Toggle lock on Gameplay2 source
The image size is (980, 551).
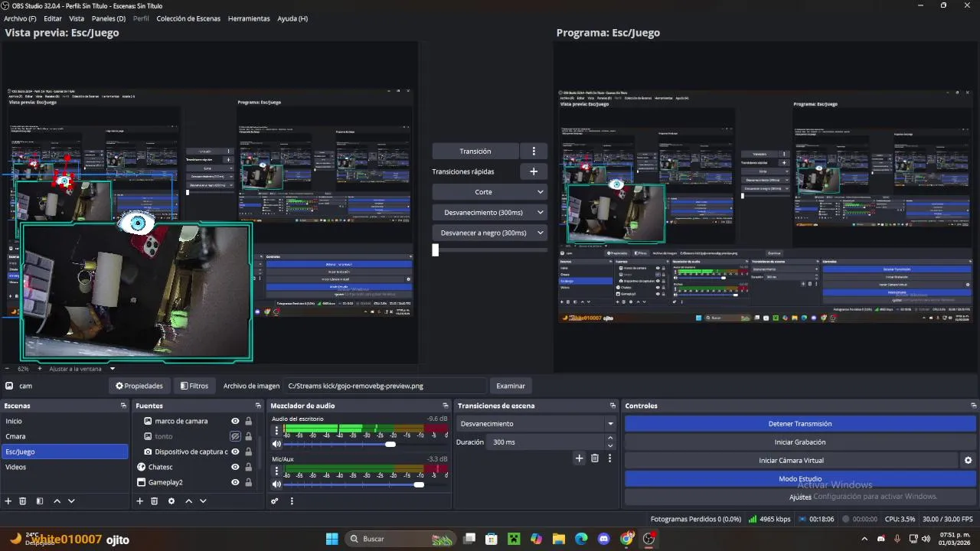click(248, 482)
